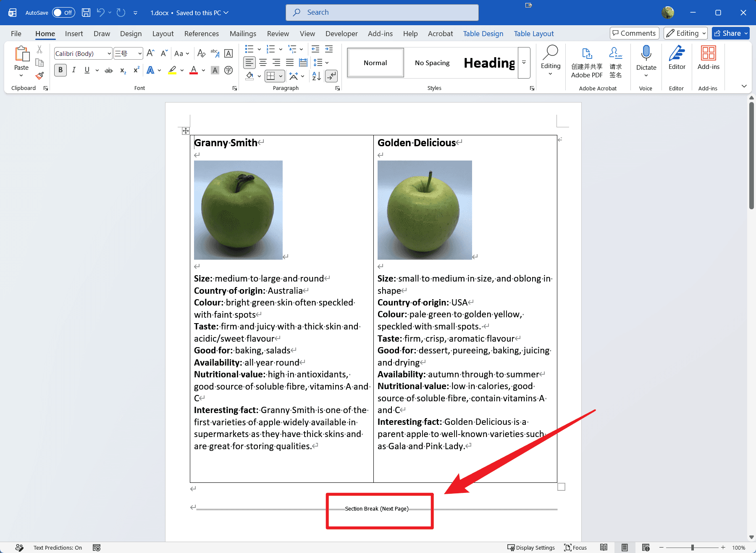Center-align the paragraph
This screenshot has width=756, height=553.
[x=263, y=63]
